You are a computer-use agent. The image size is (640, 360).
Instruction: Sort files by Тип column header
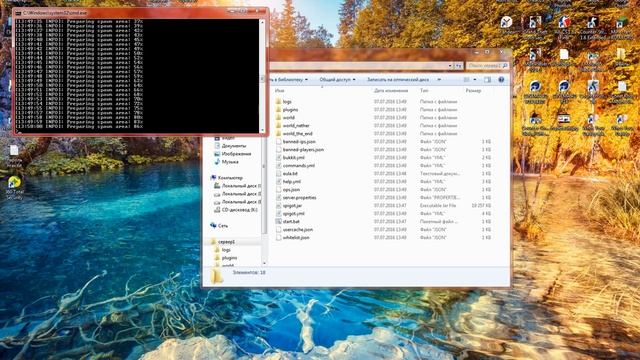(x=424, y=91)
